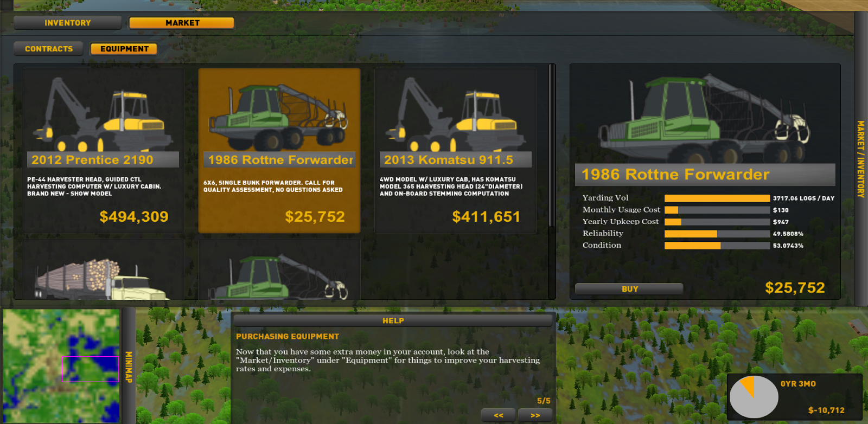This screenshot has height=424, width=868.
Task: Click the Prentice 2190 description text
Action: (94, 187)
